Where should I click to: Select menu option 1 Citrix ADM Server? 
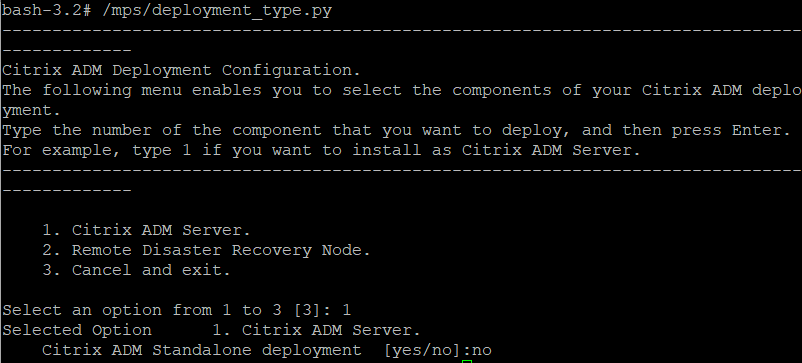[146, 231]
